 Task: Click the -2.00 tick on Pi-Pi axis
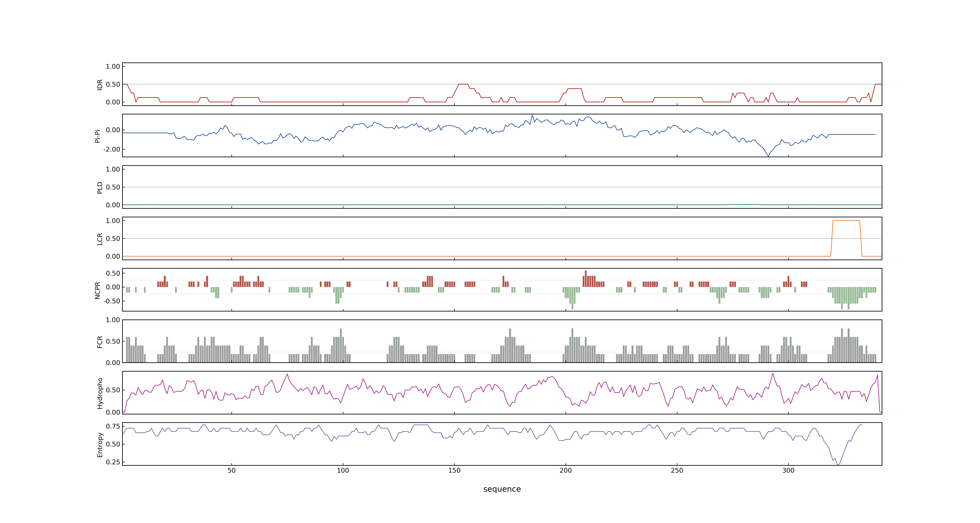pyautogui.click(x=111, y=149)
